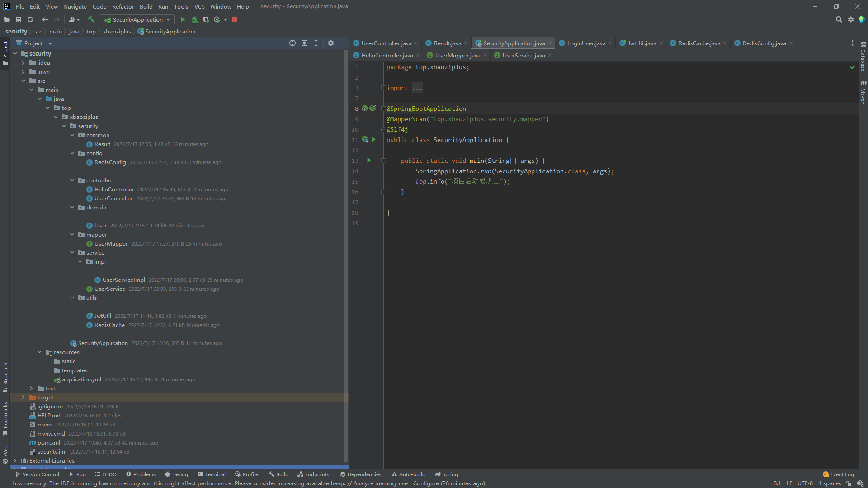Toggle Bookmarks tool window stripe button
868x488 pixels.
(5, 418)
